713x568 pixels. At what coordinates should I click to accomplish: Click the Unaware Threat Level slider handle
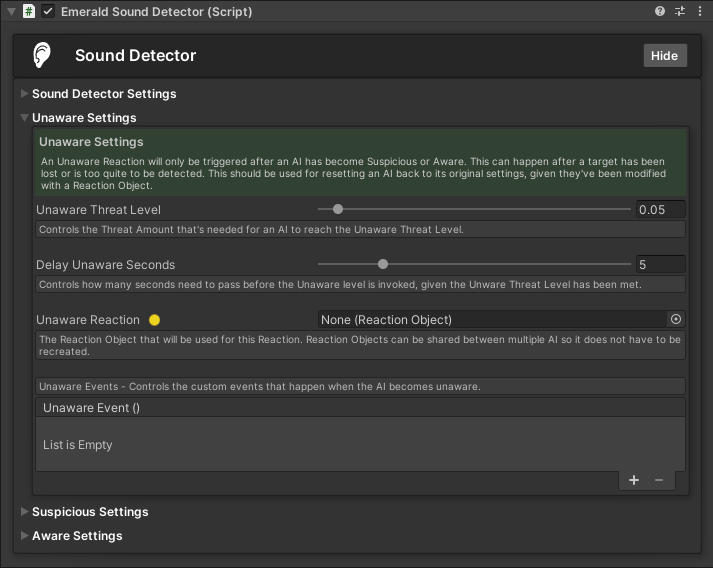pyautogui.click(x=338, y=209)
